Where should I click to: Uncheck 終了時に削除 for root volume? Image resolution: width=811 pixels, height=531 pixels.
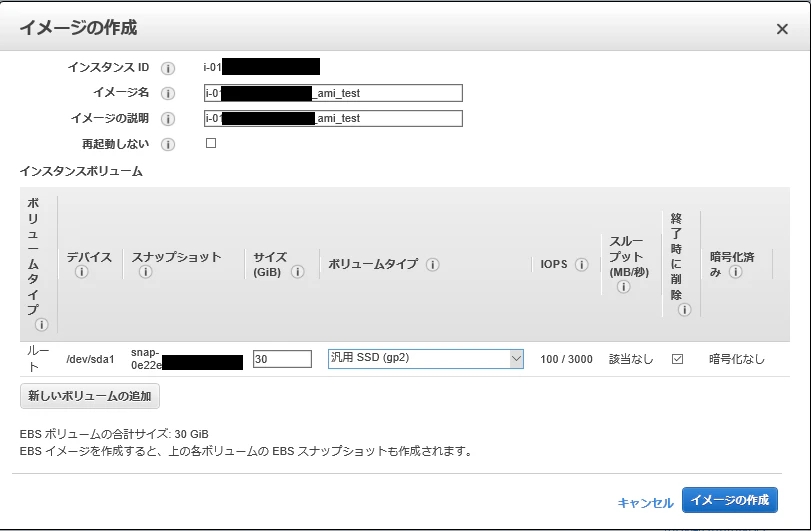click(677, 359)
